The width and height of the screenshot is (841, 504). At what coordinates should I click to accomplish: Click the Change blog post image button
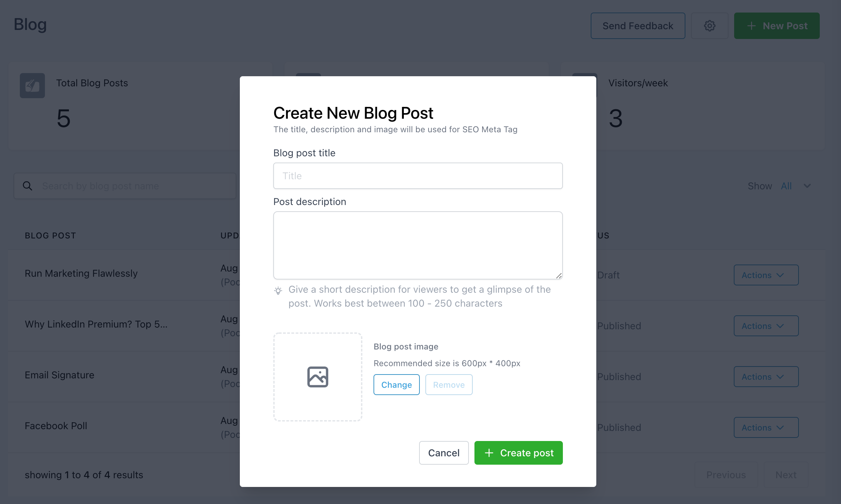[x=396, y=384]
